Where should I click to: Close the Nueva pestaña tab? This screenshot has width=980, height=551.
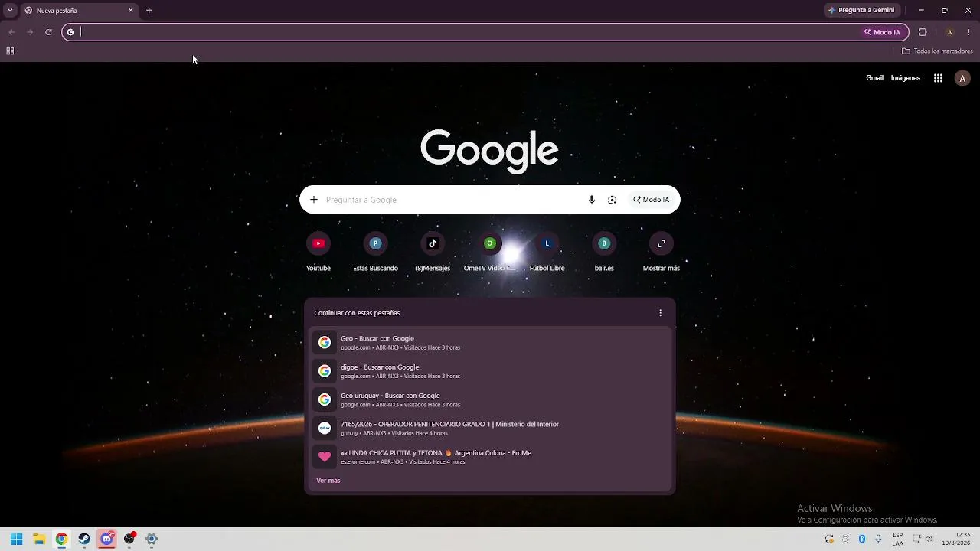(x=130, y=11)
